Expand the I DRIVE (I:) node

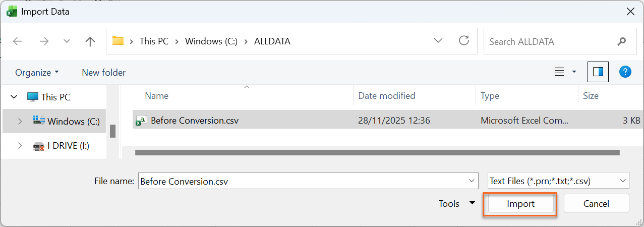[x=20, y=146]
